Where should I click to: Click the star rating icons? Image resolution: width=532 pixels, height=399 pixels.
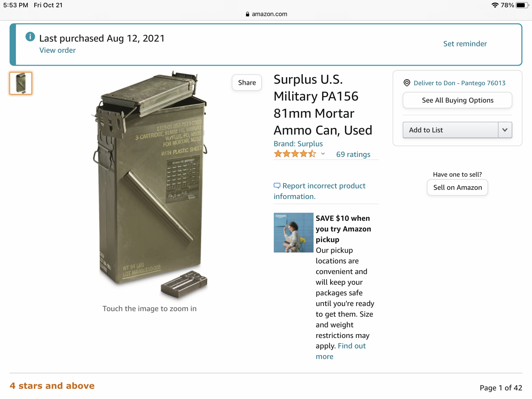click(295, 154)
